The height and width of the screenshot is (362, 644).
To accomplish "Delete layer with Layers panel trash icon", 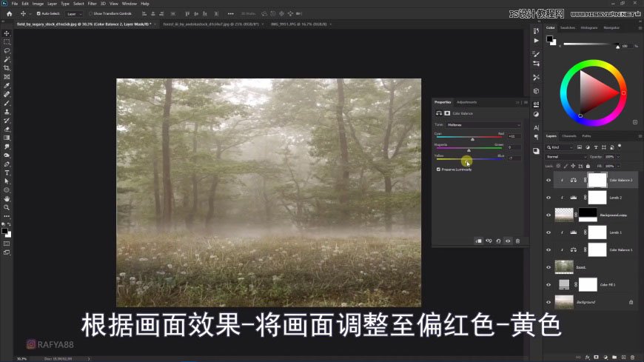I will click(x=632, y=358).
